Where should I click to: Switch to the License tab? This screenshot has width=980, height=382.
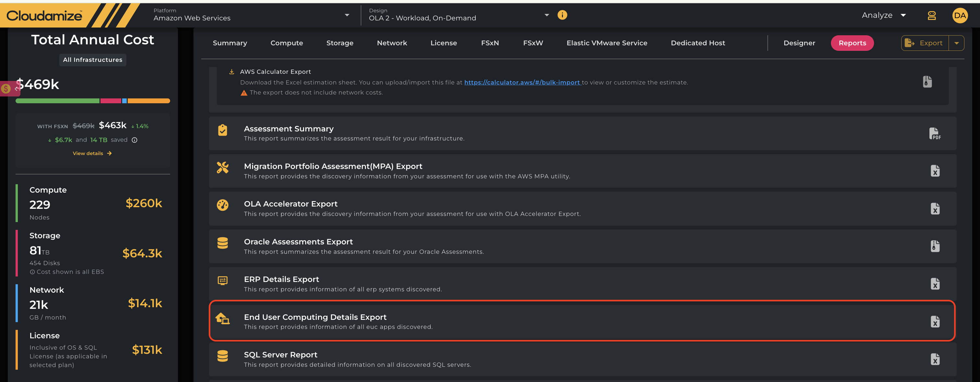pyautogui.click(x=444, y=43)
